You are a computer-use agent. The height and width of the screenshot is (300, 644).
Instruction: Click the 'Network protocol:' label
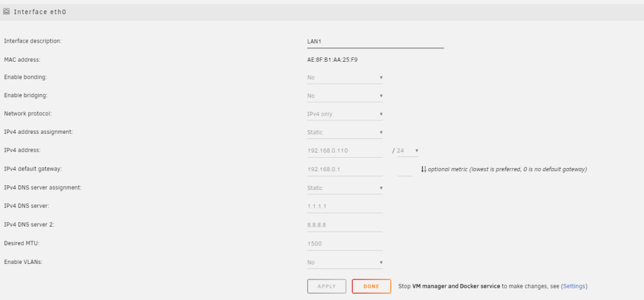point(28,114)
